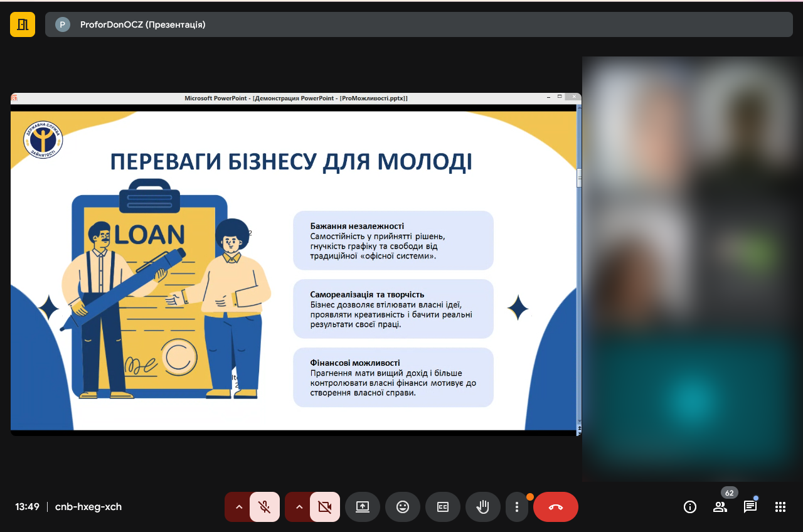Show the people list with 62 participants
The width and height of the screenshot is (803, 532).
[720, 507]
